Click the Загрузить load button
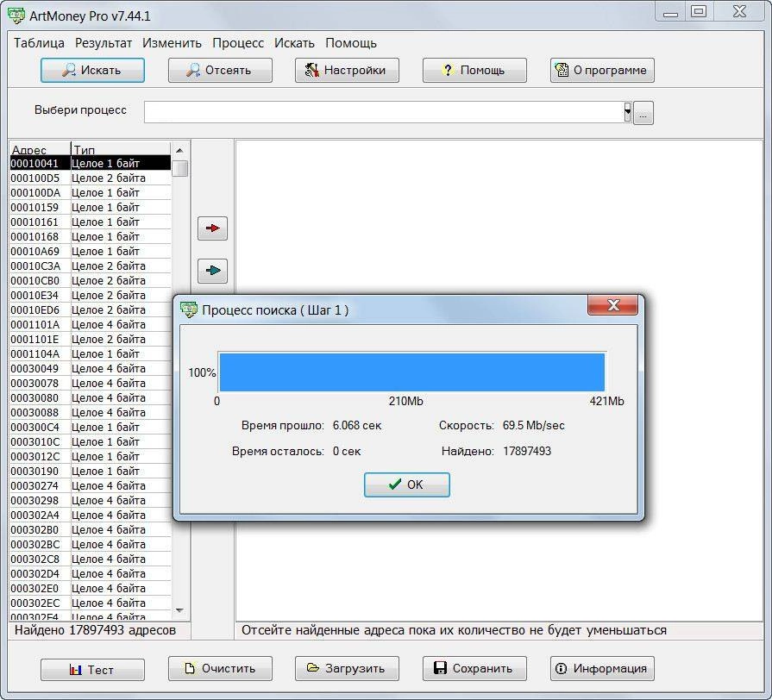The height and width of the screenshot is (700, 772). coord(347,668)
